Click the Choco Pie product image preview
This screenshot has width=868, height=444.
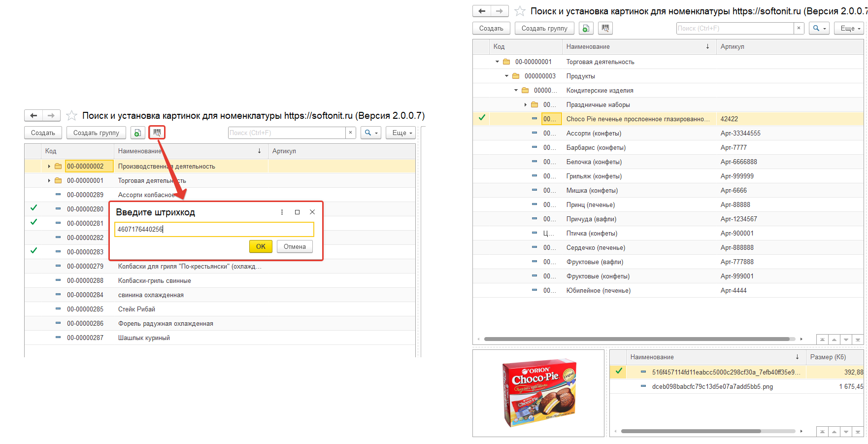point(538,393)
